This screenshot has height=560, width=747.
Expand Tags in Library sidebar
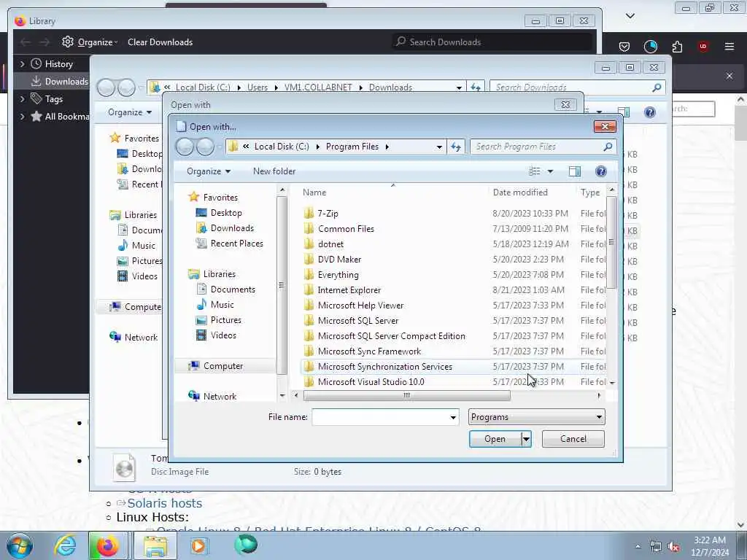(x=22, y=99)
